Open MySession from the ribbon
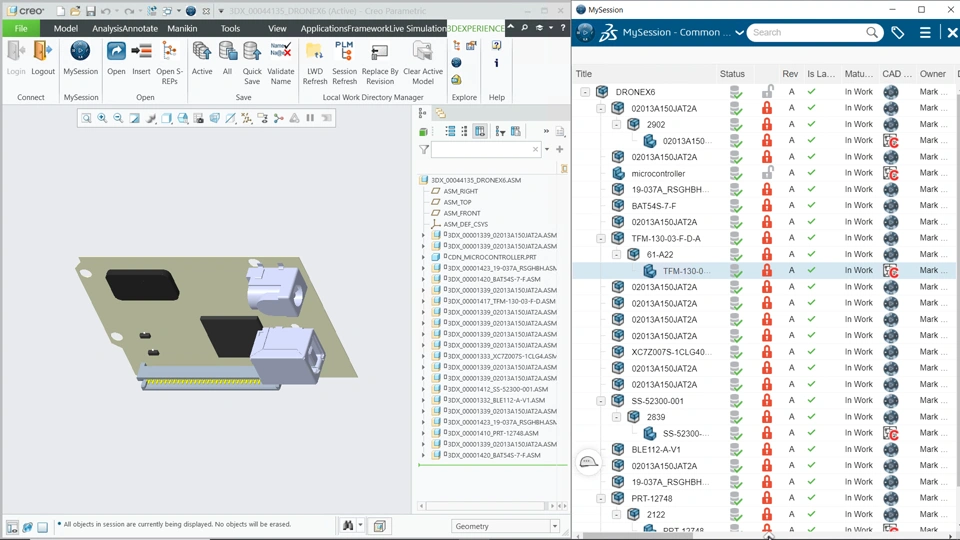This screenshot has width=960, height=540. click(80, 51)
